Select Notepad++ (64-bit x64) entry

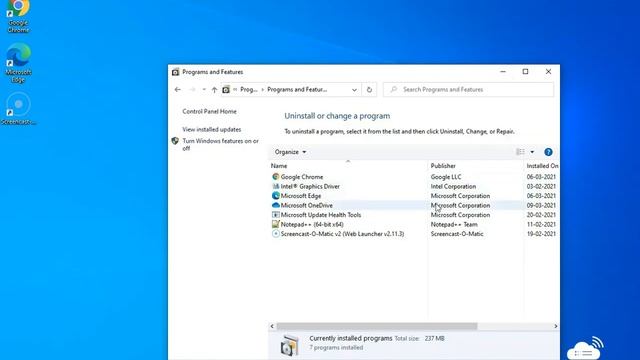click(312, 224)
